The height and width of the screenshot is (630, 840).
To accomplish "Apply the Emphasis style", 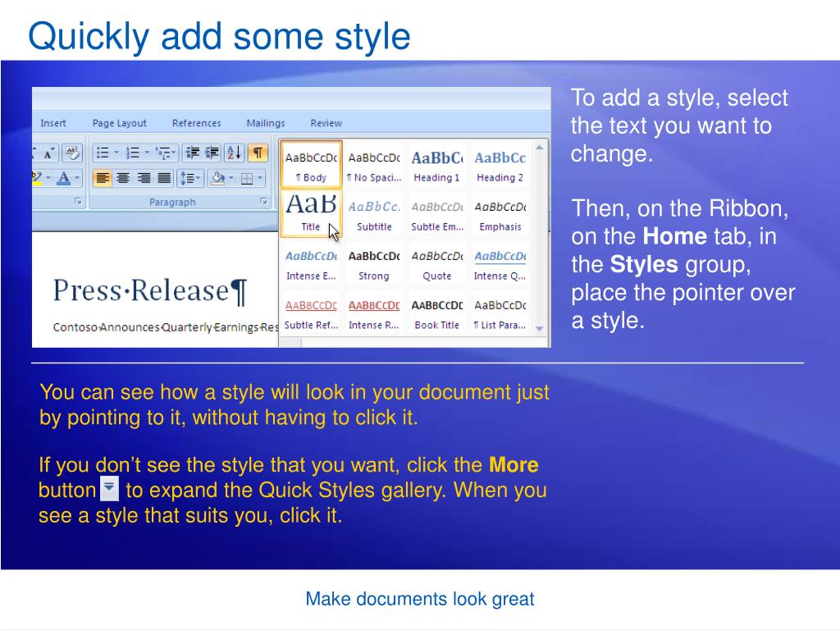I will (500, 216).
